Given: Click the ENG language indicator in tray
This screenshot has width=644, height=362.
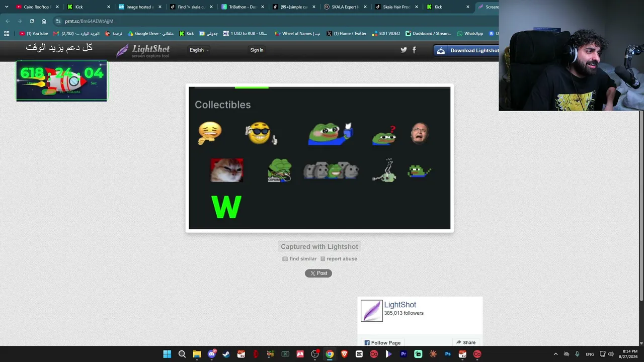Looking at the screenshot, I should pos(590,354).
